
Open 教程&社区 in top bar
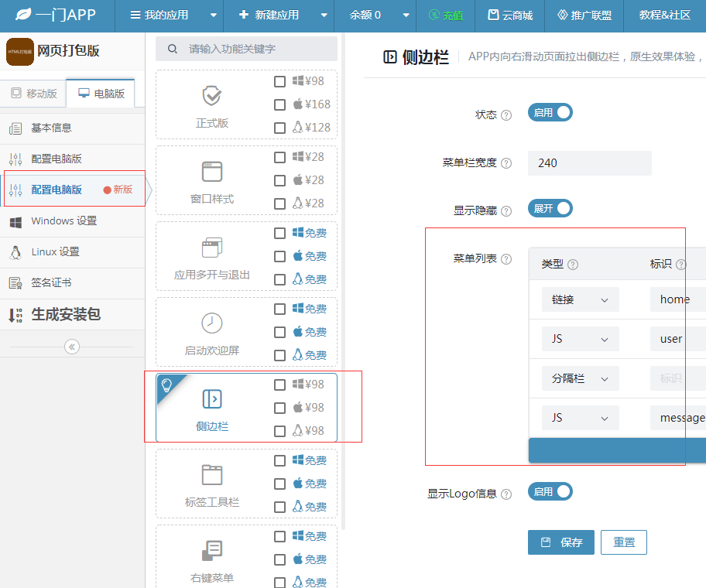(664, 15)
